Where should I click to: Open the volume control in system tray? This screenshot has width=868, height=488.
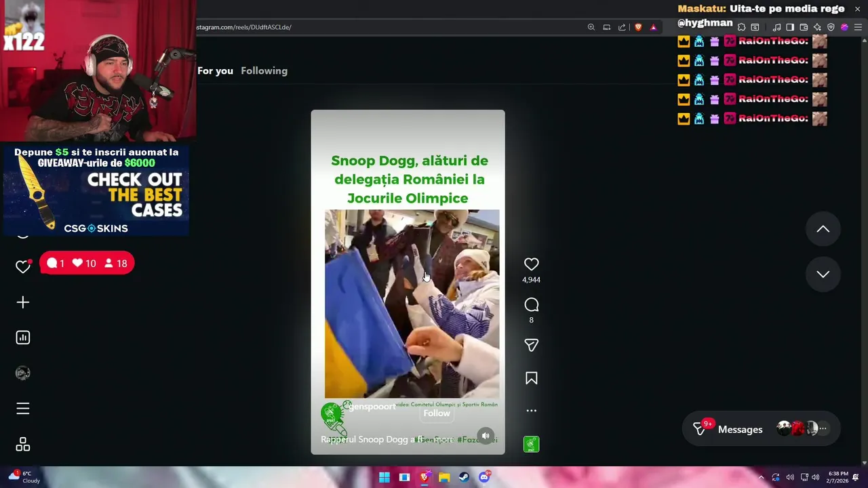816,477
